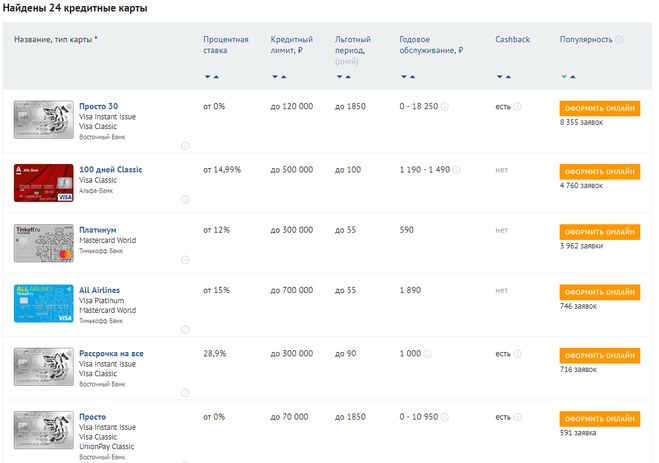Click Альфа-Банк bank name text
This screenshot has width=659, height=463.
click(x=96, y=191)
